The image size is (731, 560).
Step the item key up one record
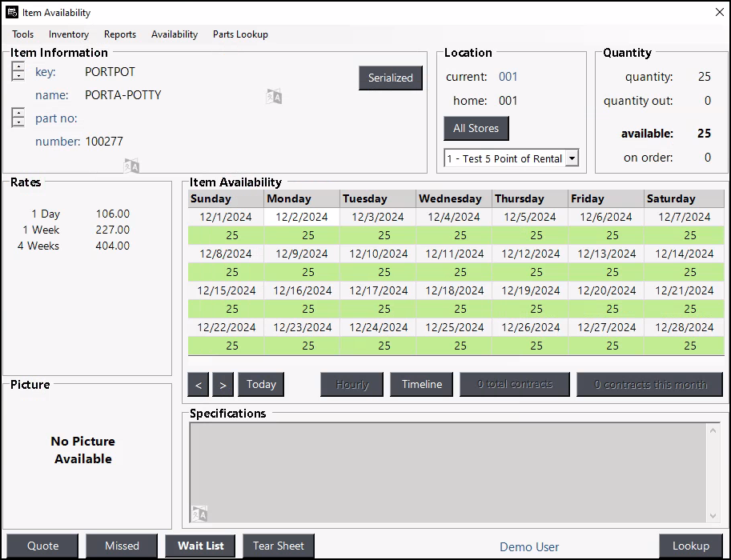pos(19,67)
